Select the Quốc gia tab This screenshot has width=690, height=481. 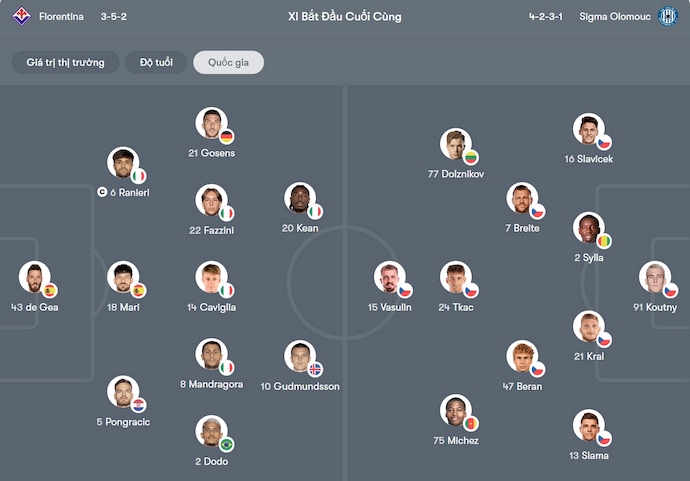(x=228, y=63)
